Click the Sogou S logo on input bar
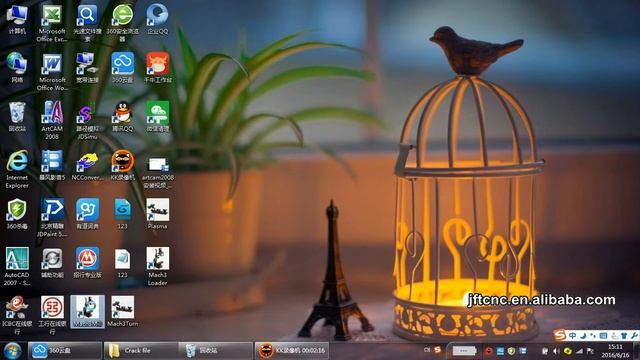Viewport: 640px width, 360px height. tap(560, 335)
